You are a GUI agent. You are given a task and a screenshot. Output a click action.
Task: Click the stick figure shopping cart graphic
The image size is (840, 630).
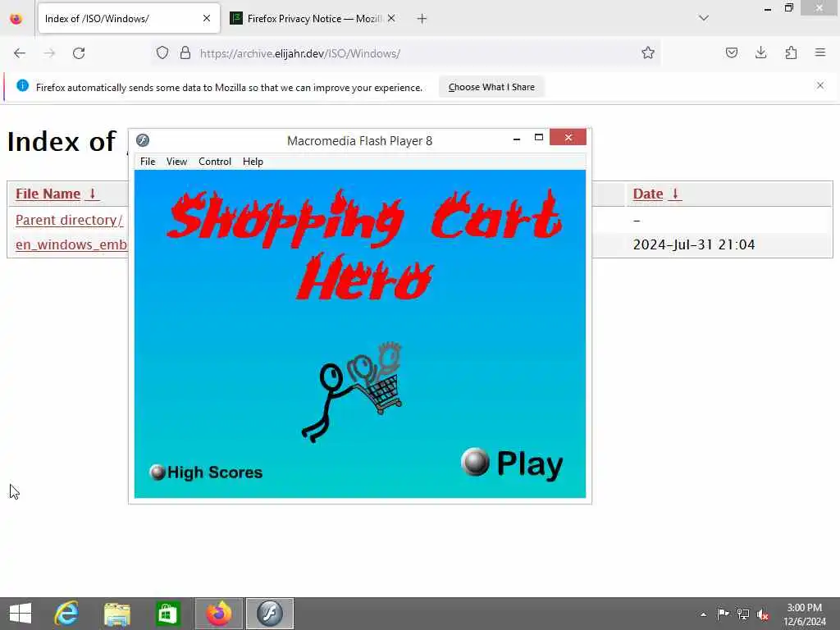click(352, 393)
